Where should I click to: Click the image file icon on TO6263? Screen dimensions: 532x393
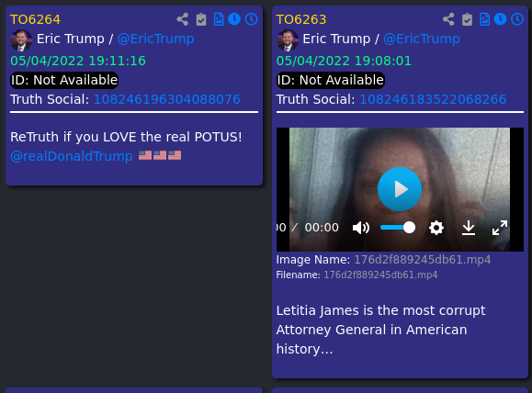coord(484,19)
